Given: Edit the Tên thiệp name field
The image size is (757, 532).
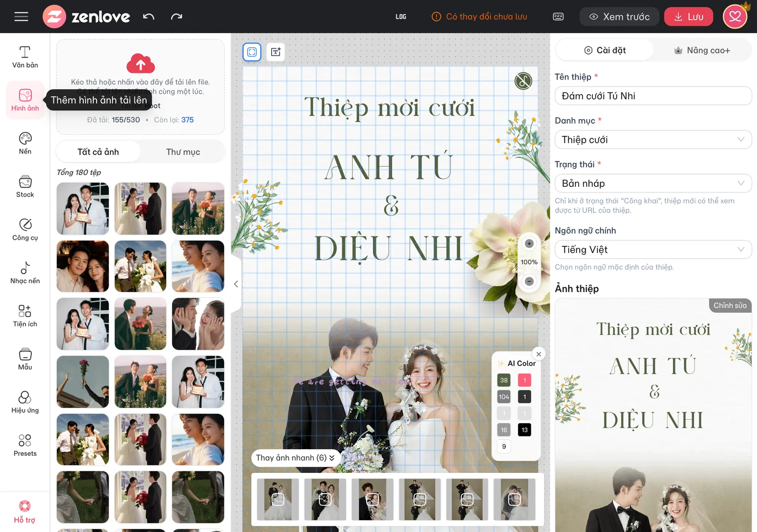Looking at the screenshot, I should coord(653,96).
